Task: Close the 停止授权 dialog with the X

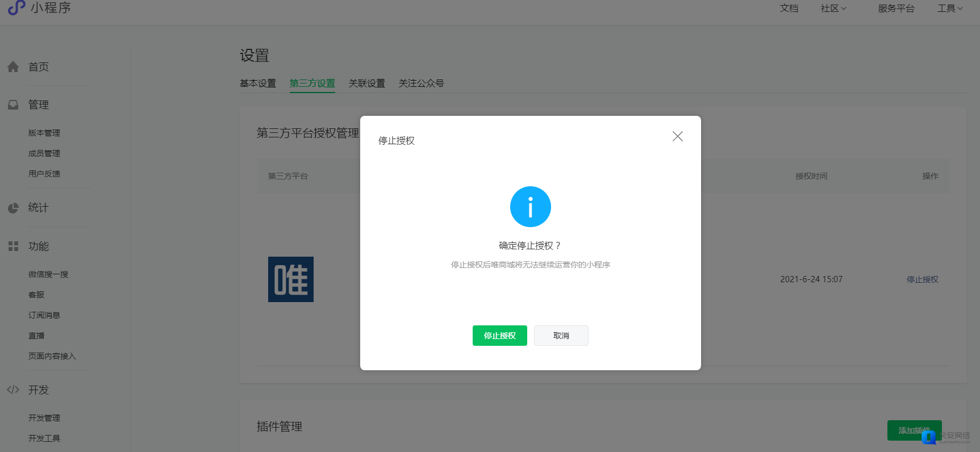Action: (x=678, y=136)
